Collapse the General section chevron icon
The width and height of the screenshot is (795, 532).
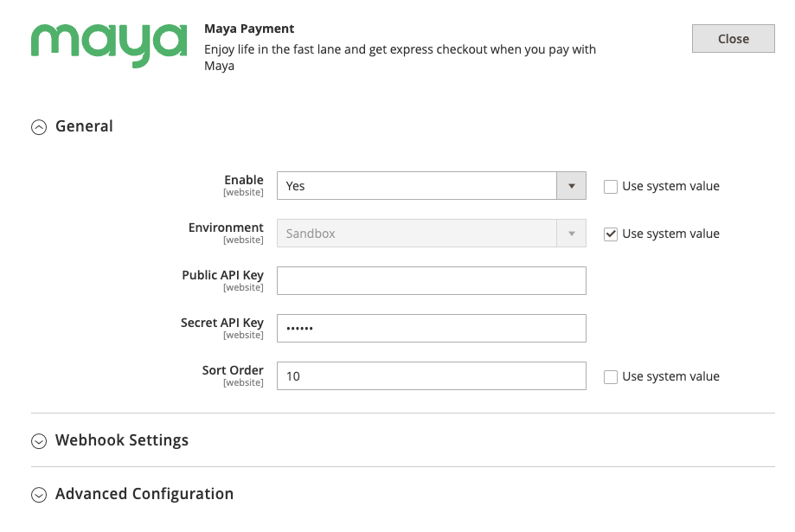[38, 127]
